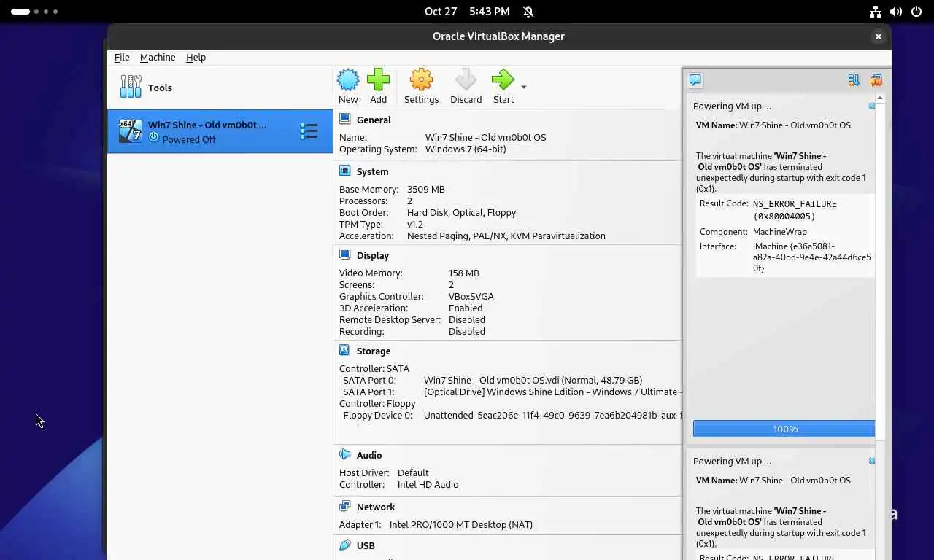Open the Machine menu

pos(158,57)
